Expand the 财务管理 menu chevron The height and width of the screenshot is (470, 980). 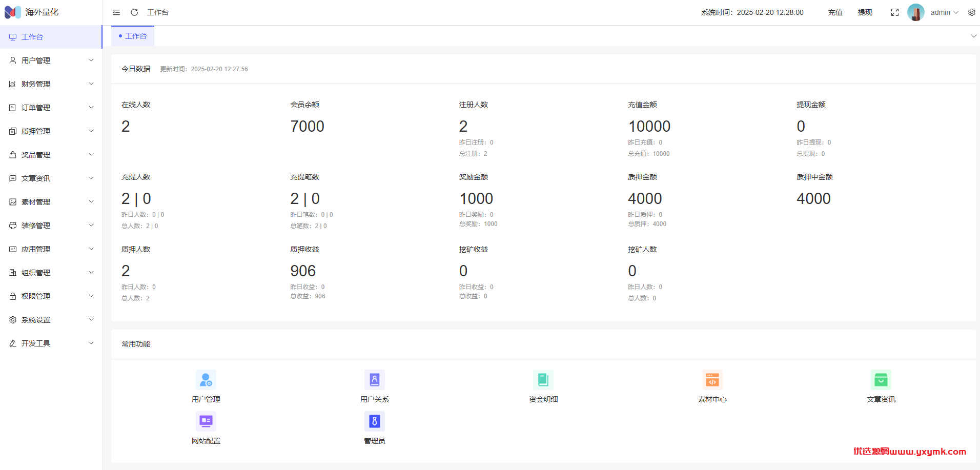coord(91,84)
